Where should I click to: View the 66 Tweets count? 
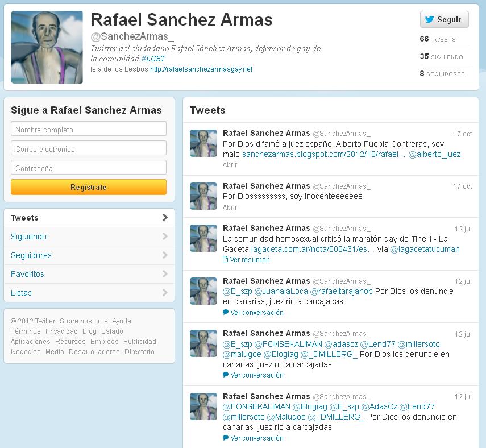pos(438,39)
